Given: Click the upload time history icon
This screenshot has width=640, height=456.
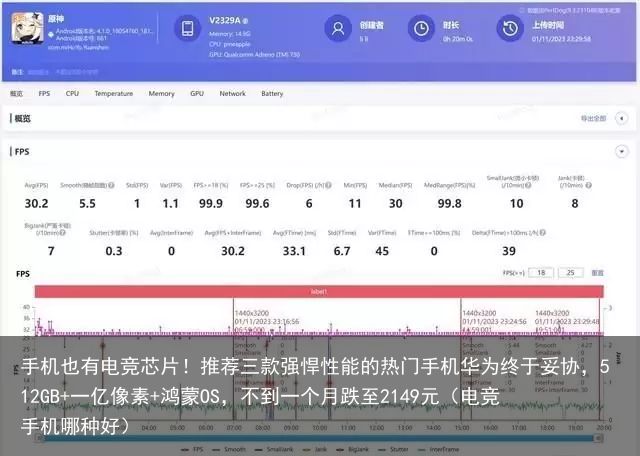Looking at the screenshot, I should (x=510, y=29).
